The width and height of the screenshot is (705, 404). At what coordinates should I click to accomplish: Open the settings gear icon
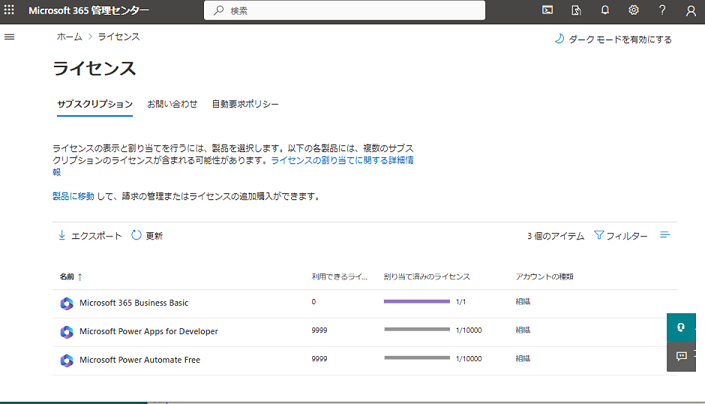click(634, 10)
